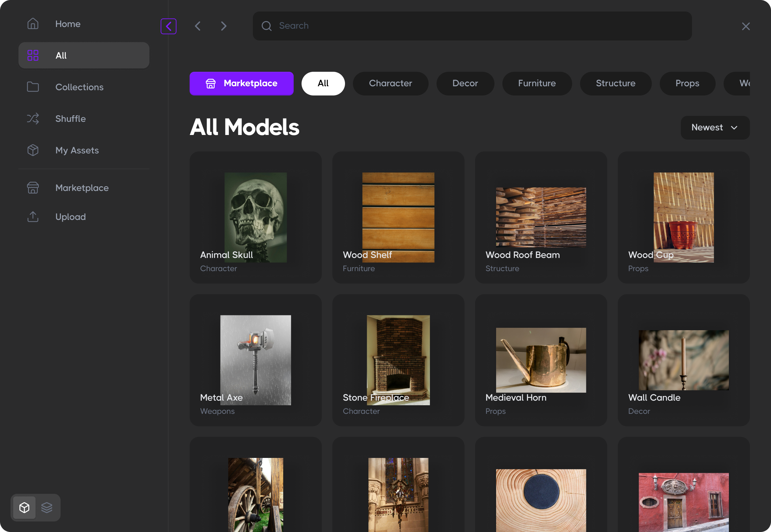Open the wagon wheel model thumbnail
The width and height of the screenshot is (771, 532).
(255, 495)
